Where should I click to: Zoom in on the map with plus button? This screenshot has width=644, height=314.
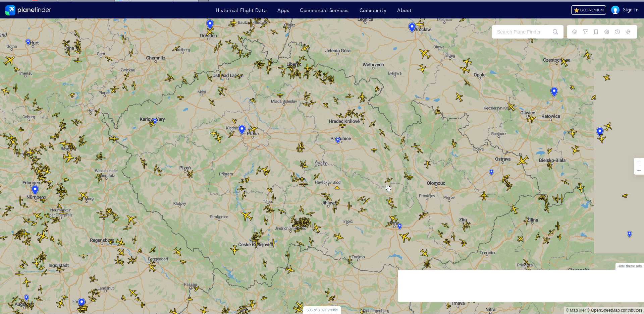639,162
